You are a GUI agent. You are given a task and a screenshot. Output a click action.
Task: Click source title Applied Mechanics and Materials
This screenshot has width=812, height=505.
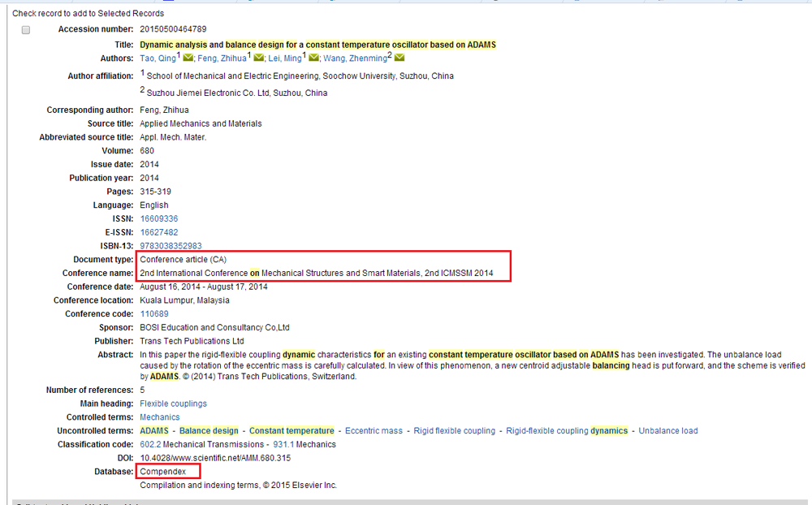tap(201, 123)
